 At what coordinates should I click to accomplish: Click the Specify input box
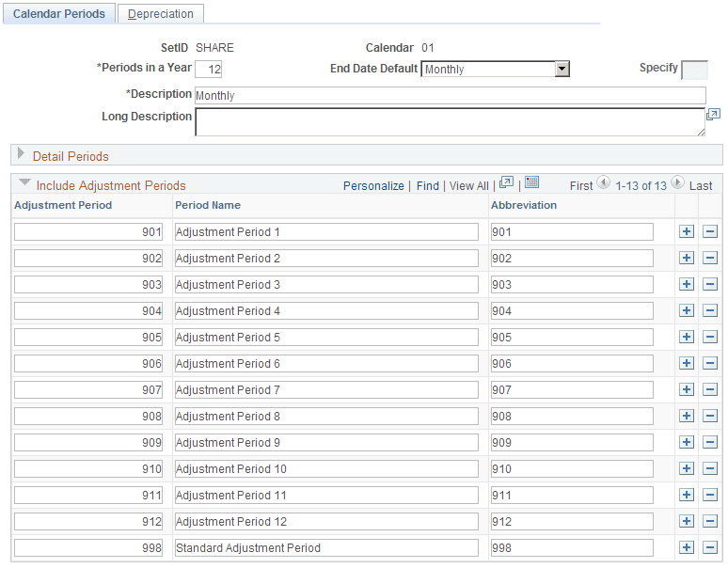point(694,71)
